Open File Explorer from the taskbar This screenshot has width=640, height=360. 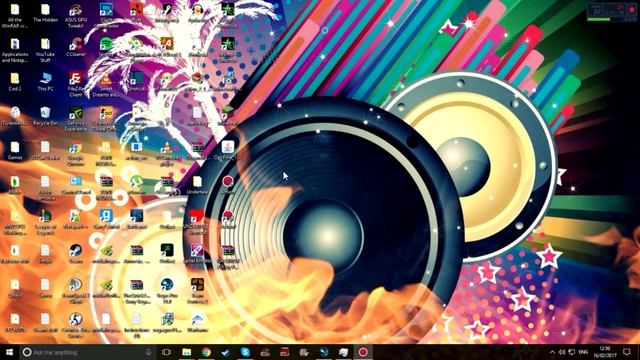coord(187,352)
